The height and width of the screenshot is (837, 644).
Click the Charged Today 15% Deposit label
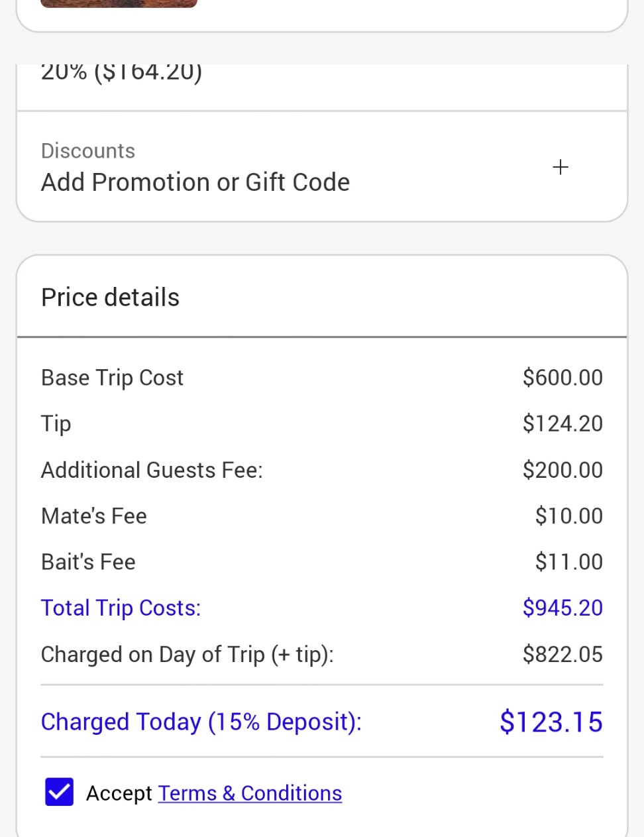pyautogui.click(x=201, y=722)
